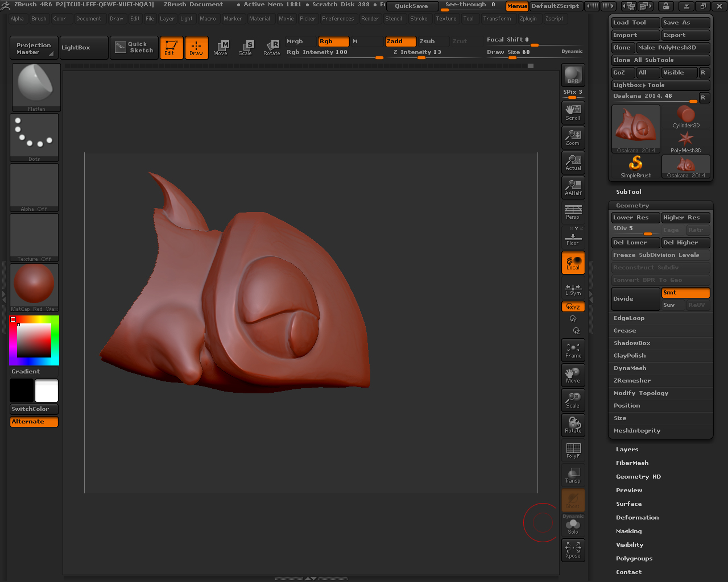Select the Zoom canvas icon
The width and height of the screenshot is (728, 582).
(573, 137)
